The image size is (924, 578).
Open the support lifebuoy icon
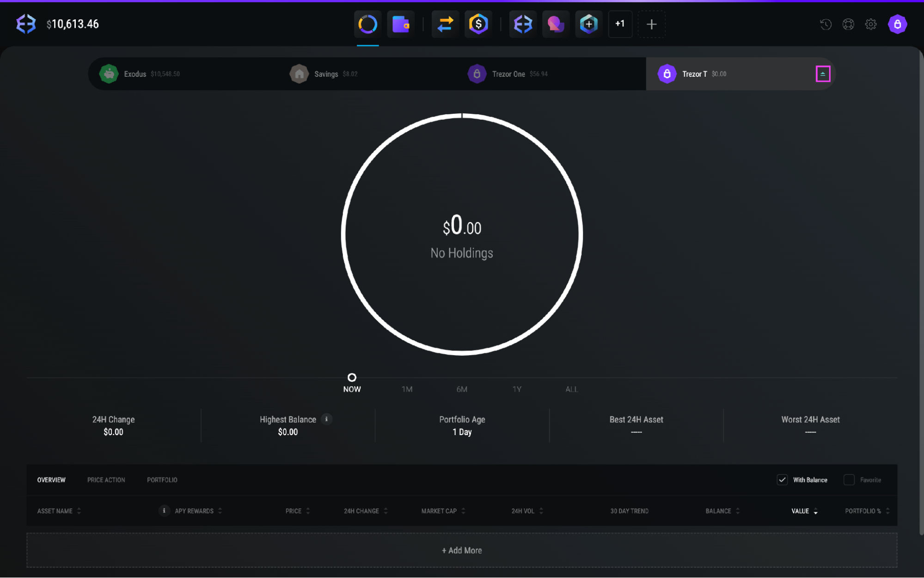[848, 25]
